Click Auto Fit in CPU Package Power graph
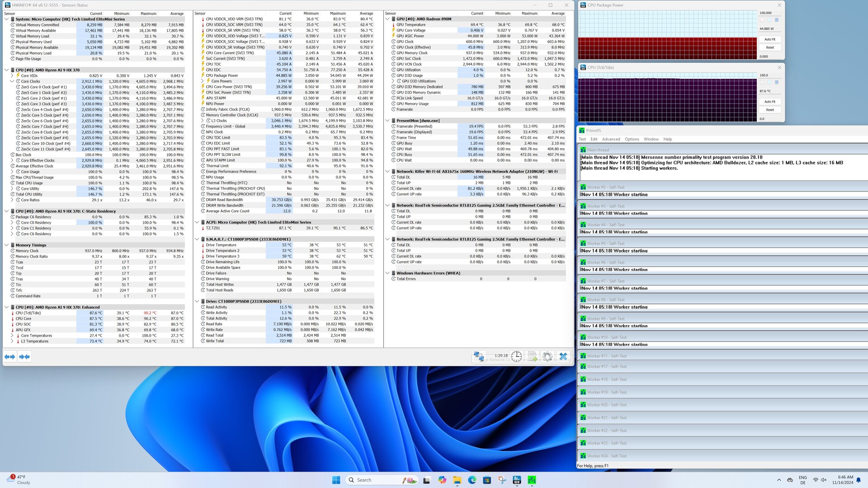This screenshot has height=488, width=868. pyautogui.click(x=769, y=39)
